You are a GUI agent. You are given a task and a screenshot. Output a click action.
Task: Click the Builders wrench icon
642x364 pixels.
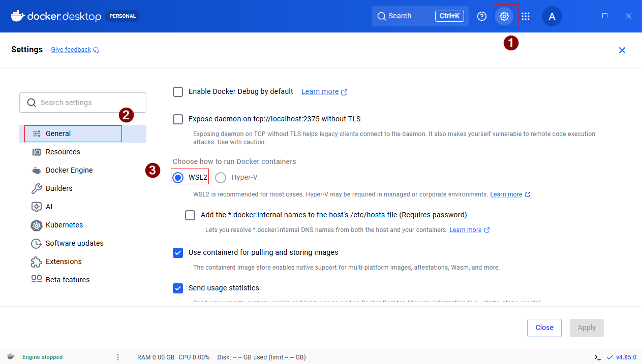click(37, 188)
